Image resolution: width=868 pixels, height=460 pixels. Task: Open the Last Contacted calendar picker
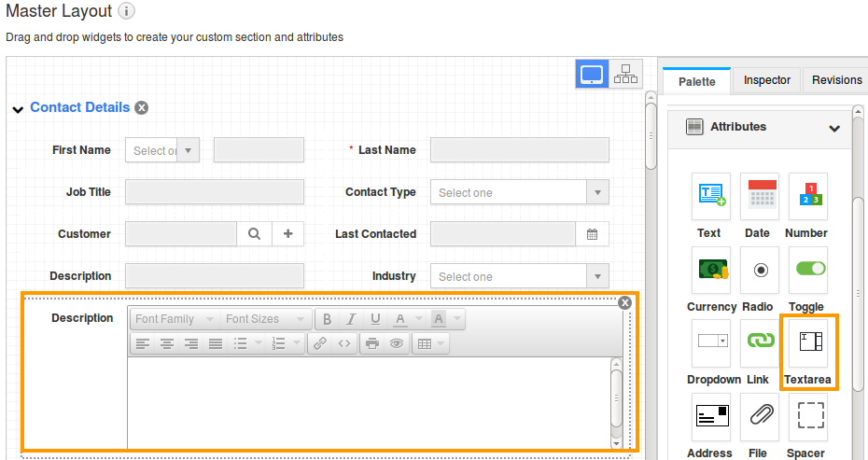pos(592,234)
